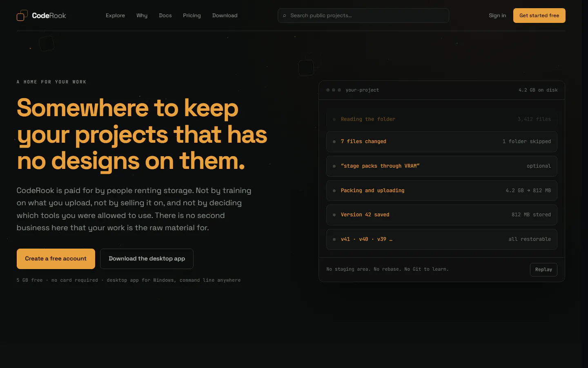The width and height of the screenshot is (588, 368).
Task: Click Download the desktop app
Action: (147, 259)
